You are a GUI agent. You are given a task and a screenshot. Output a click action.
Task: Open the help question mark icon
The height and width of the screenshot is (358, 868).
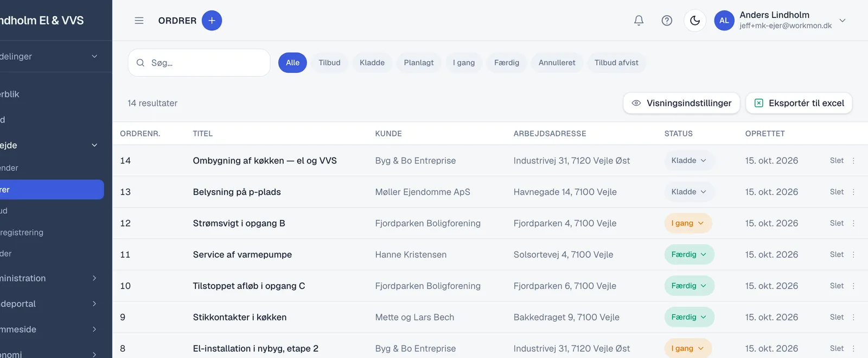click(667, 21)
